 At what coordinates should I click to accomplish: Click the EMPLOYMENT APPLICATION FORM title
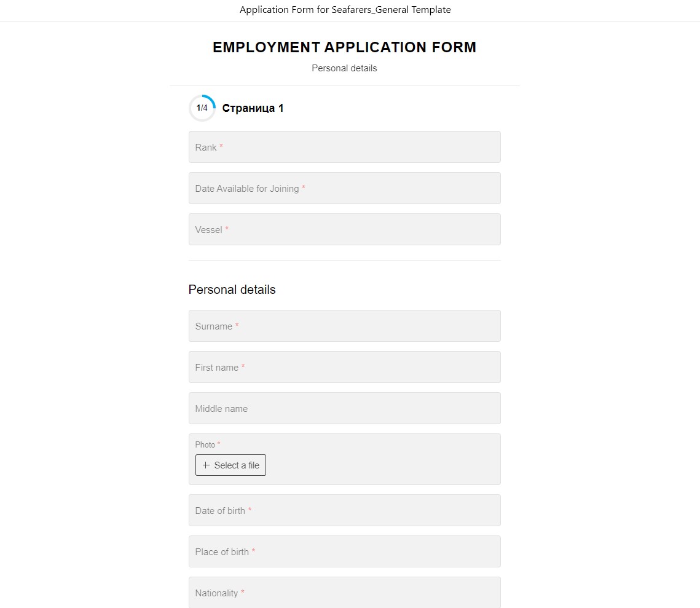point(344,47)
